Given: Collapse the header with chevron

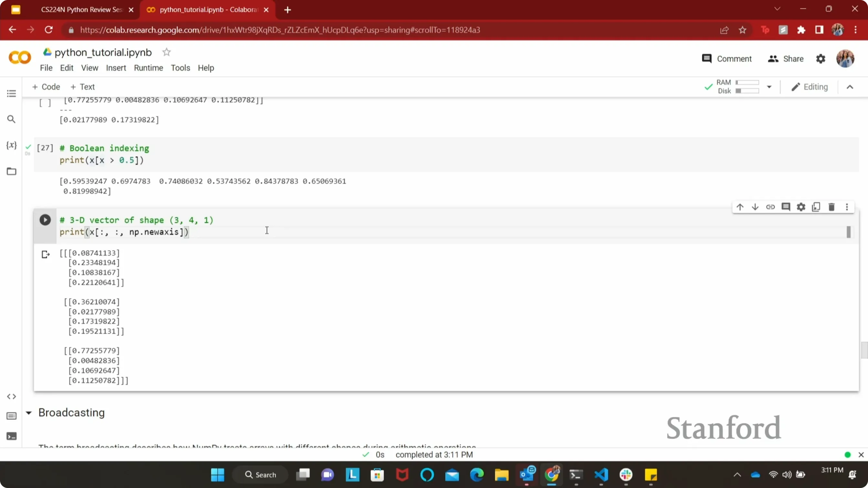Looking at the screenshot, I should [x=850, y=87].
